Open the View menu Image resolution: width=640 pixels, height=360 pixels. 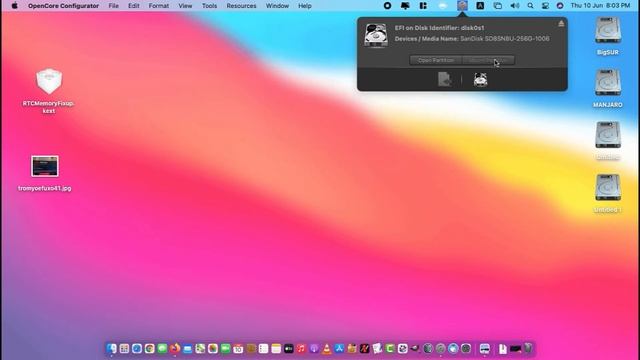point(185,6)
